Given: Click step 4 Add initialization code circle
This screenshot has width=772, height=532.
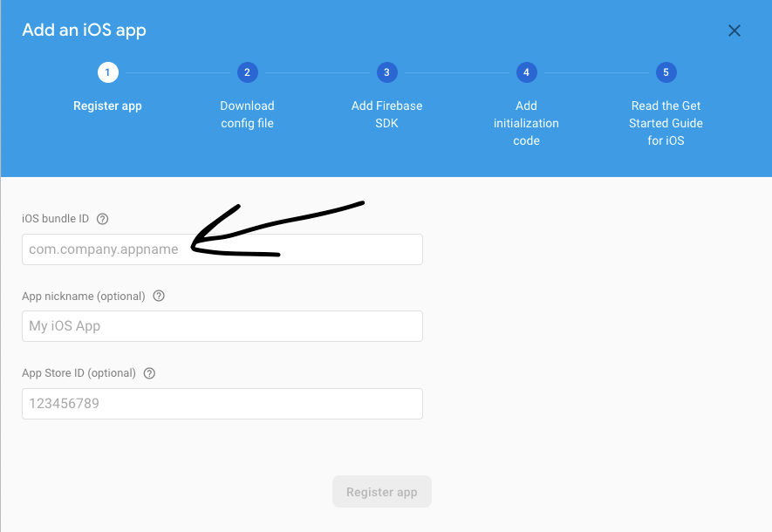Looking at the screenshot, I should (526, 72).
